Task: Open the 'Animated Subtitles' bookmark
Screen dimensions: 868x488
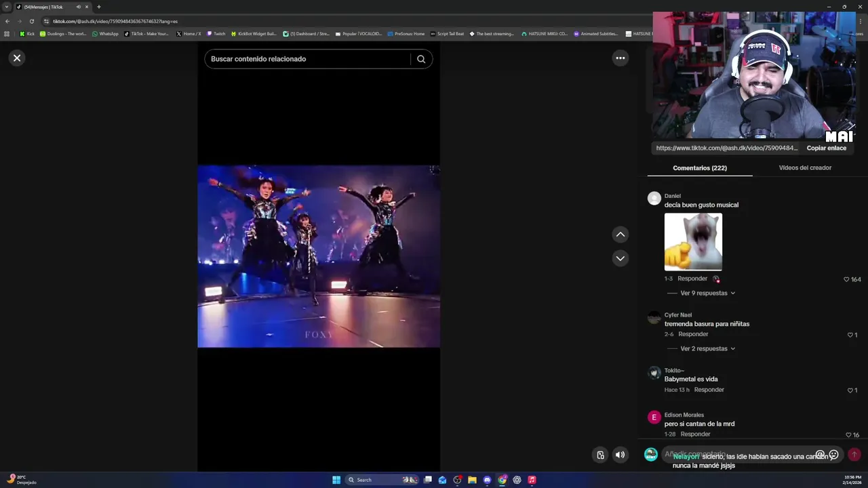Action: coord(595,33)
